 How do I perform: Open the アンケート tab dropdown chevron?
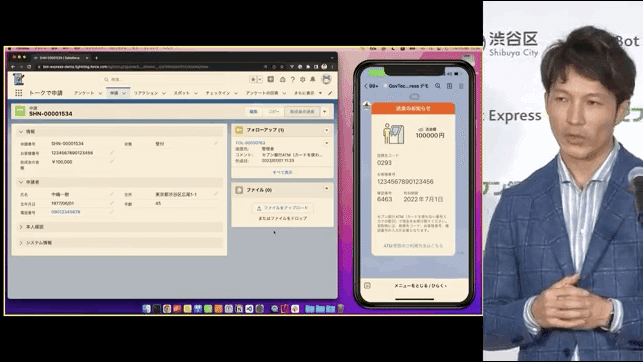point(100,93)
